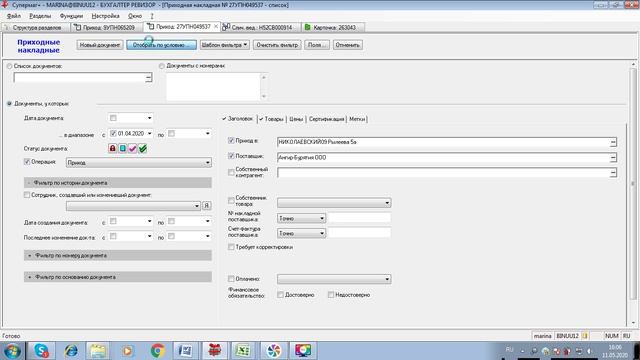Click the red lock document status icon
The height and width of the screenshot is (360, 640).
[113, 149]
